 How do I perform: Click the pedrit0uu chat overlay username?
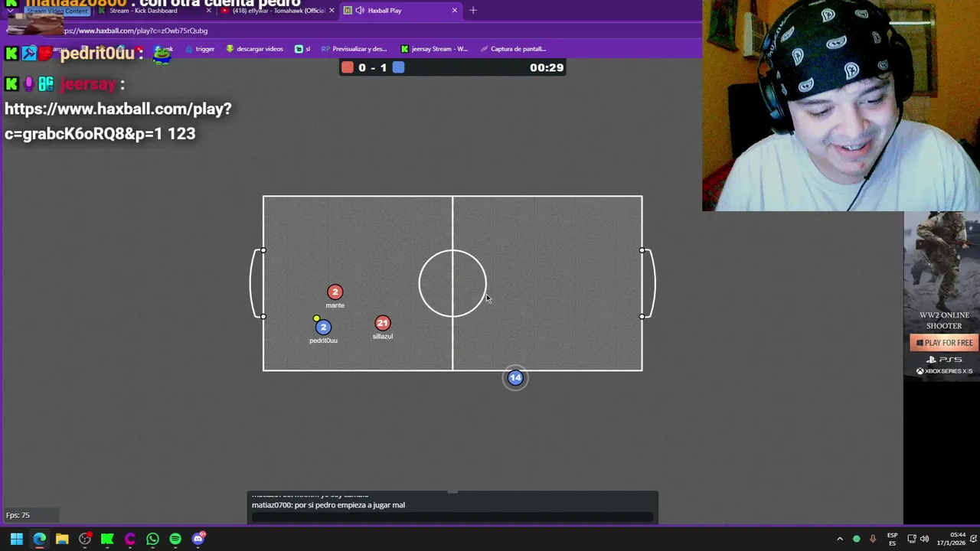(x=96, y=54)
